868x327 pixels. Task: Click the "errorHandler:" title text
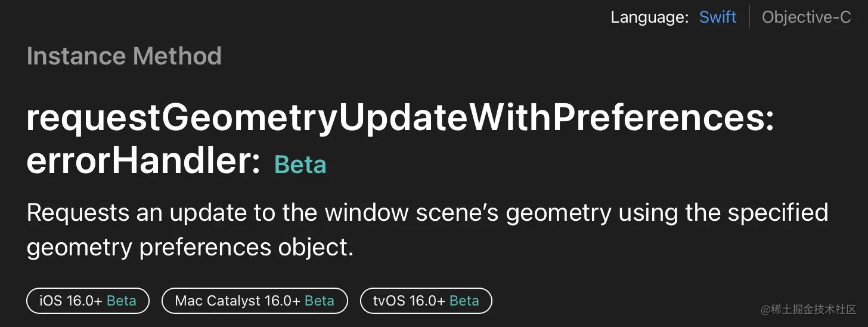point(143,161)
